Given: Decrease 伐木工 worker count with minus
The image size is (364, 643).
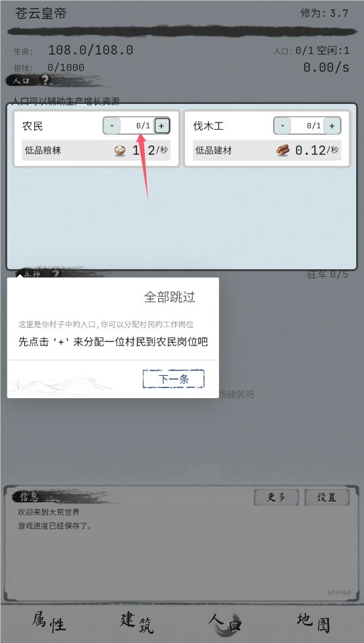Looking at the screenshot, I should pyautogui.click(x=282, y=126).
